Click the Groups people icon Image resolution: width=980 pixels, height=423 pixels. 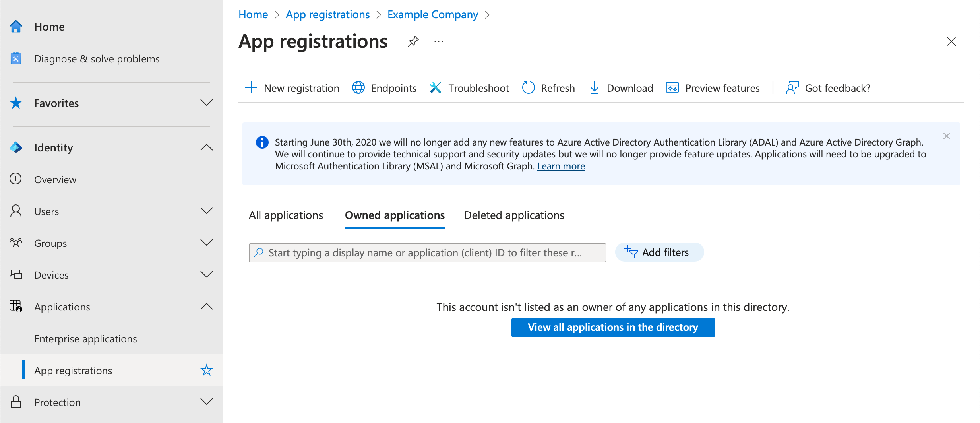point(16,243)
